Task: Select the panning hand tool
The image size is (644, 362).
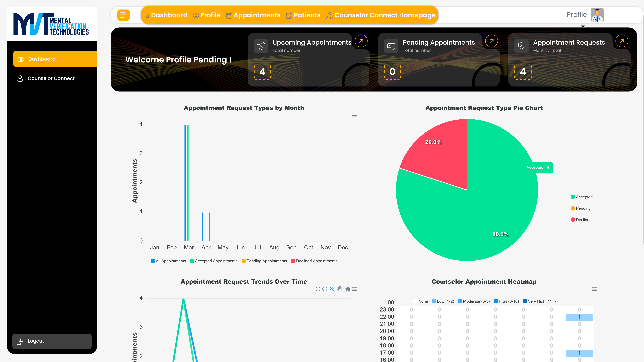Action: (340, 289)
